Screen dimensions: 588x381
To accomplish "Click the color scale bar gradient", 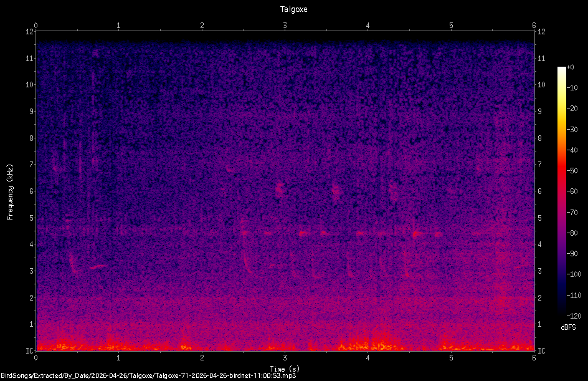I will pos(561,191).
